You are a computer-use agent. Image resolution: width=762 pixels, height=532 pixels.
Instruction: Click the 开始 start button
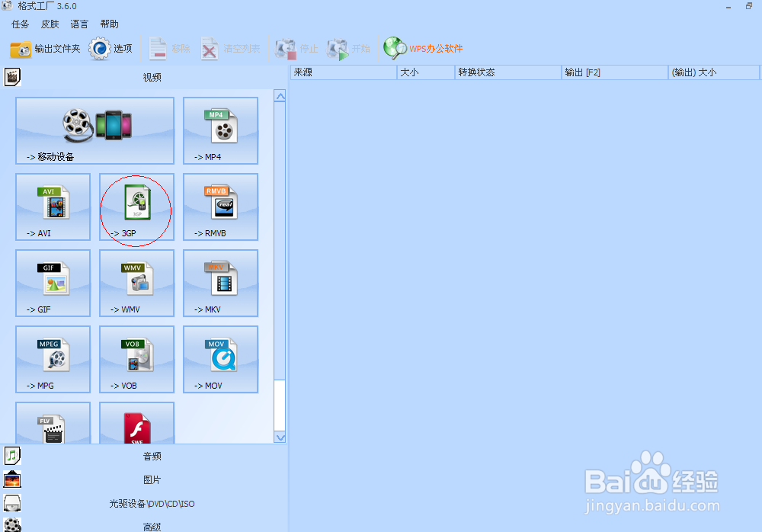pyautogui.click(x=348, y=49)
